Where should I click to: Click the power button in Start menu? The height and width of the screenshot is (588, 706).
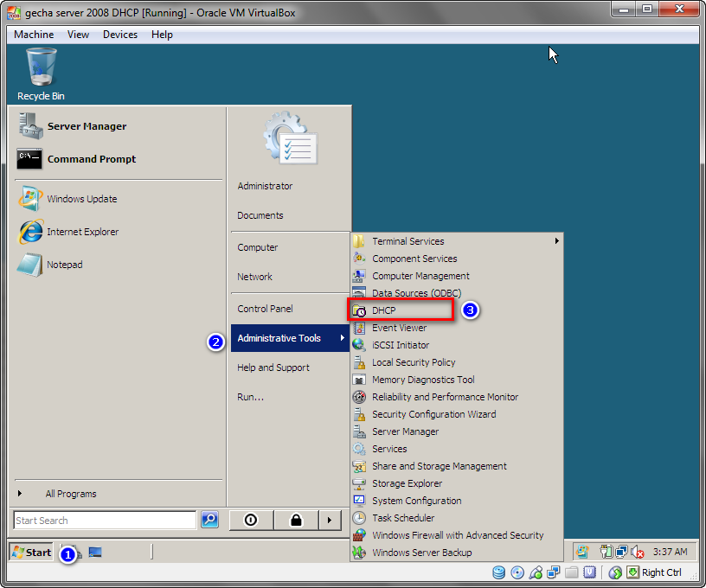point(251,520)
